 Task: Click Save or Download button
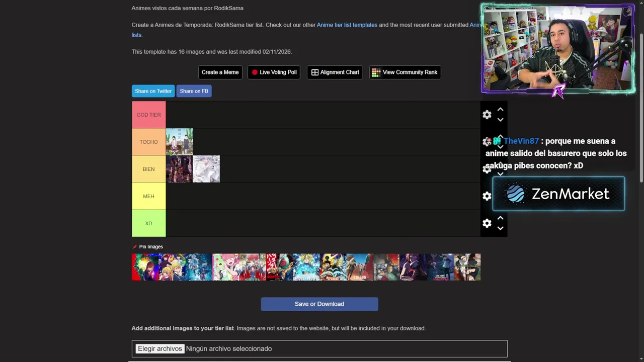pyautogui.click(x=319, y=304)
